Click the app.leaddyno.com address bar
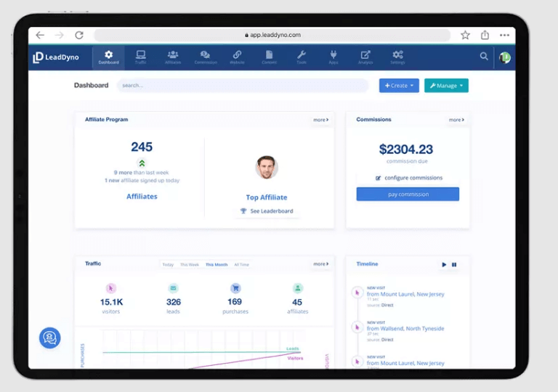558x392 pixels. (272, 35)
